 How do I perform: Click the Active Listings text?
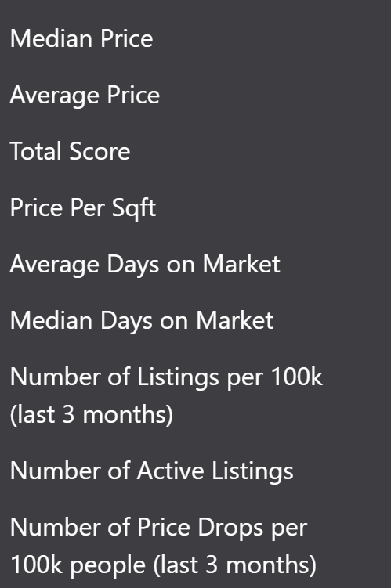point(215,471)
